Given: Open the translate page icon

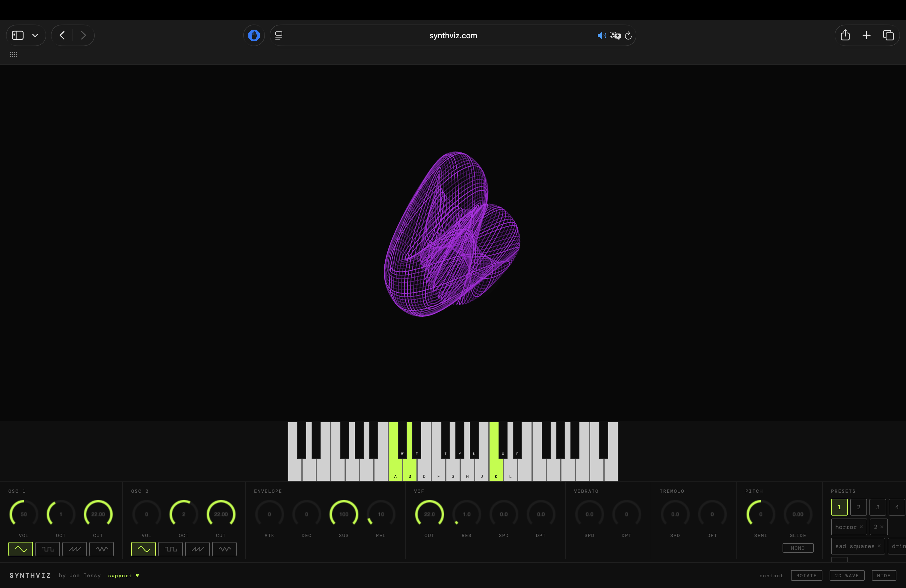Looking at the screenshot, I should (615, 35).
